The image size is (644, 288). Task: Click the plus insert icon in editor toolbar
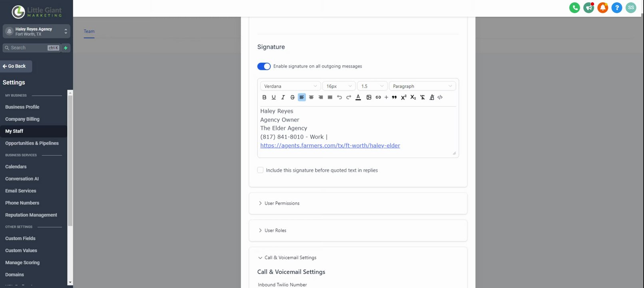tap(386, 97)
